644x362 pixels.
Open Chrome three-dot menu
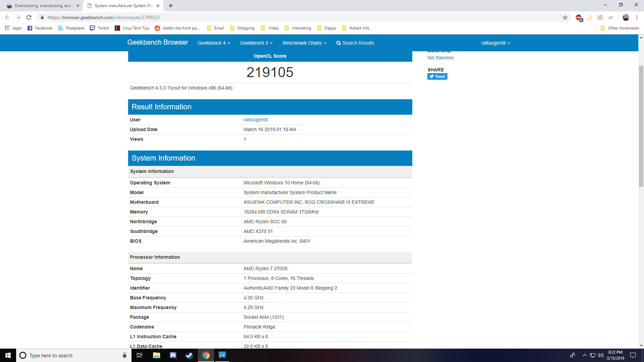click(637, 17)
